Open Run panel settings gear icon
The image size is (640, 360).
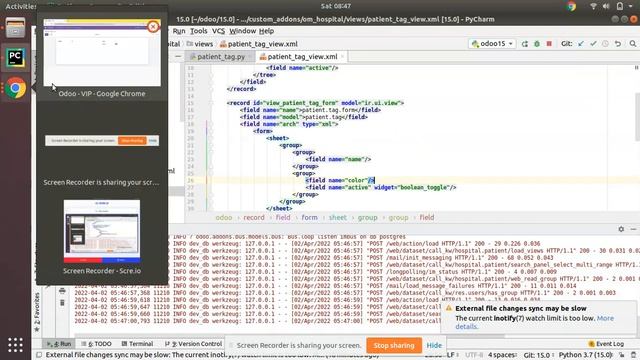(x=621, y=229)
